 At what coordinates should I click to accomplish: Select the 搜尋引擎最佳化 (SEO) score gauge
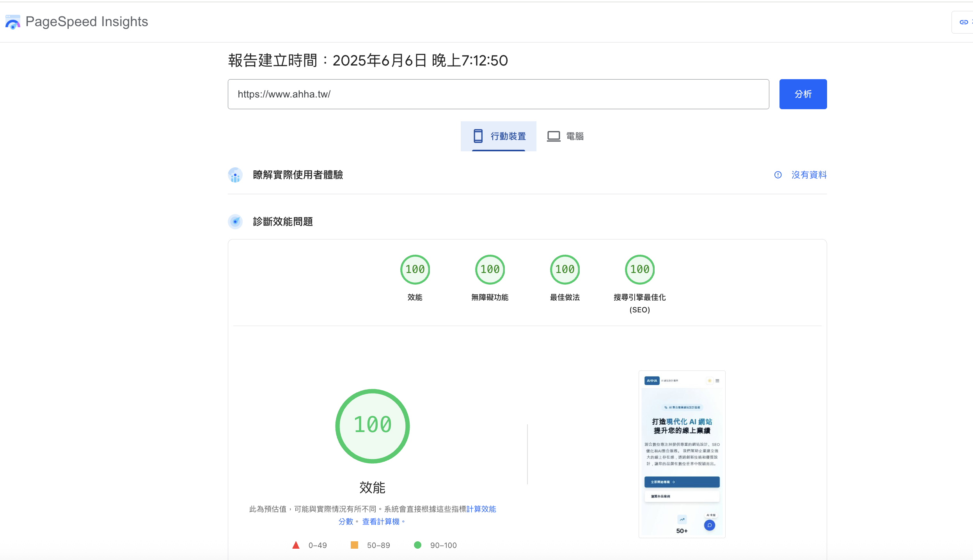pos(639,269)
